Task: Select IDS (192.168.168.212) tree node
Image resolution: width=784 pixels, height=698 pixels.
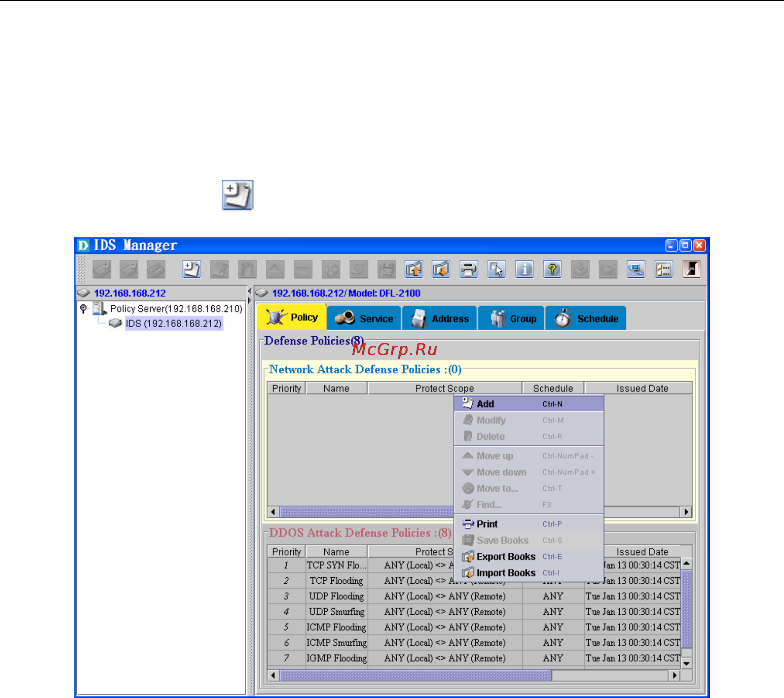Action: 174,324
